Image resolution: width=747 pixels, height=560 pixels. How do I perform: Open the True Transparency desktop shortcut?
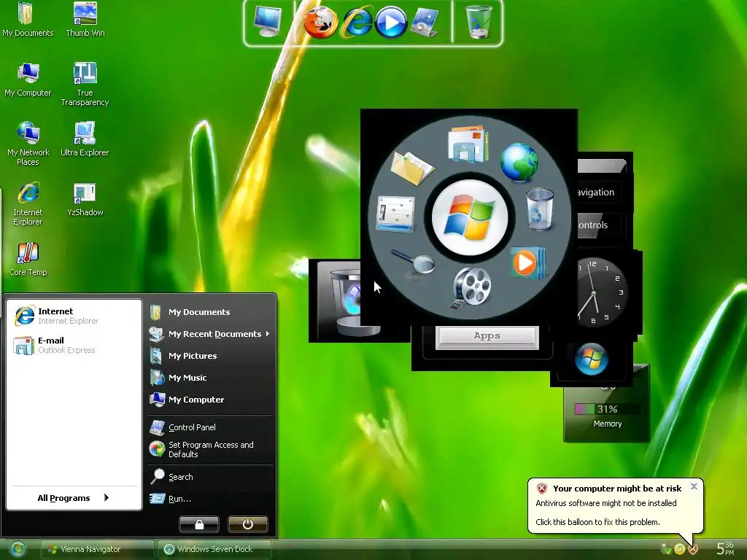85,85
